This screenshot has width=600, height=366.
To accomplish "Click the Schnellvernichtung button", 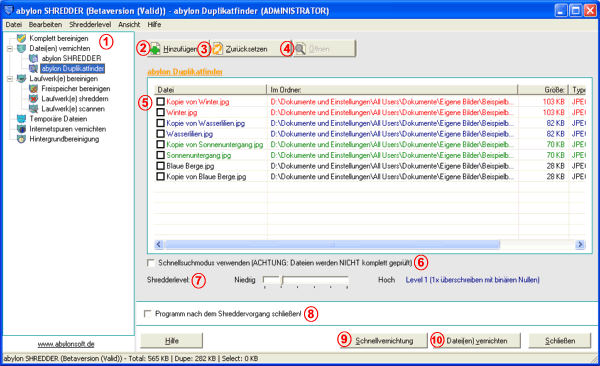I will [x=383, y=341].
